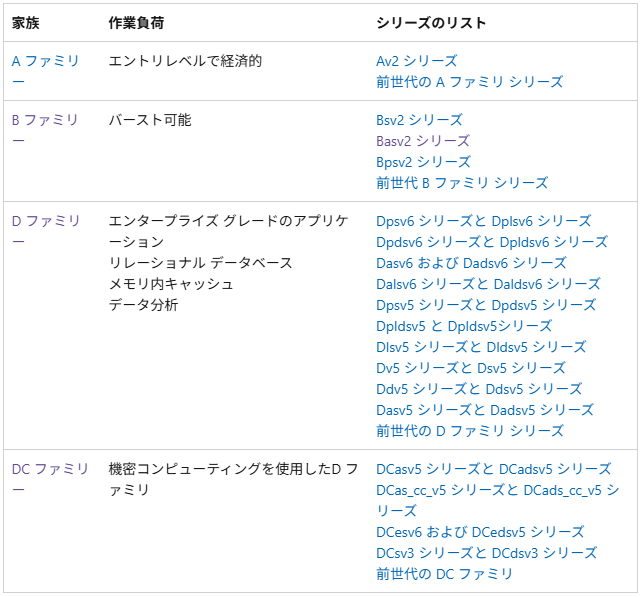Screen dimensions: 641x597
Task: Click Dasv6 および Dadsv6 シリーズ link
Action: click(x=471, y=263)
